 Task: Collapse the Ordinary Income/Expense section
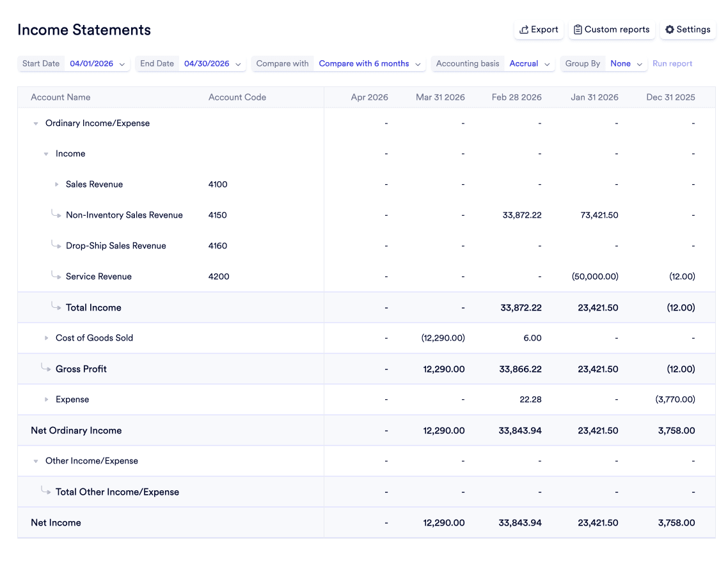36,124
